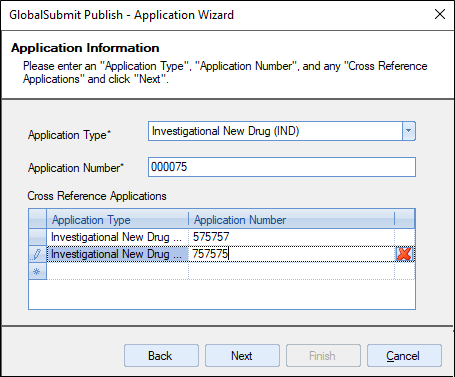Click the Application Information heading
Viewport: 455px width, 377px height.
(85, 48)
